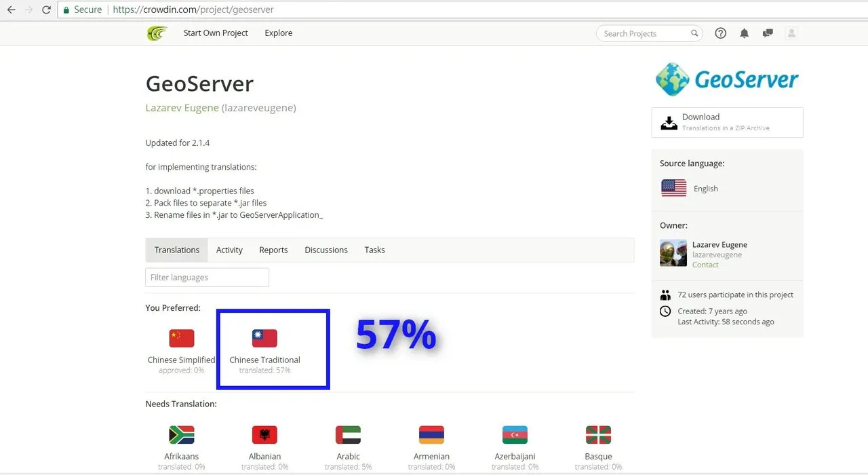Switch to the Activity tab

(229, 250)
